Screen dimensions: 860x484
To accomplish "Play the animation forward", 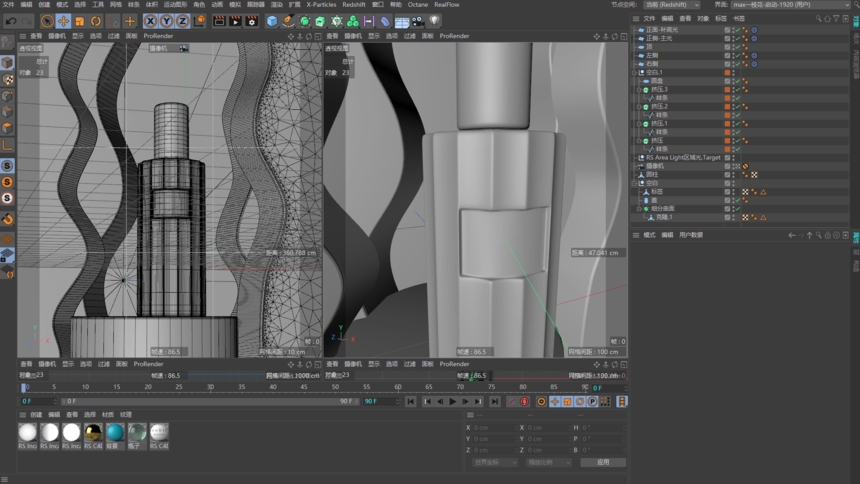I will 452,402.
